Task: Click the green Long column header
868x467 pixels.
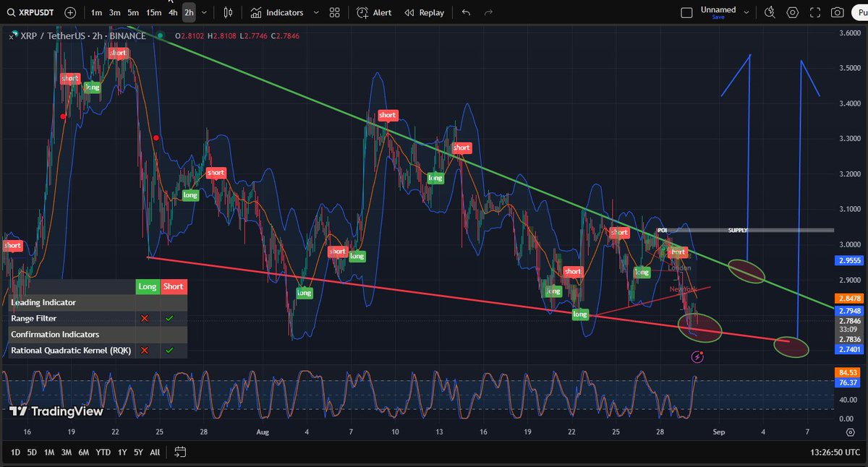Action: pos(148,287)
